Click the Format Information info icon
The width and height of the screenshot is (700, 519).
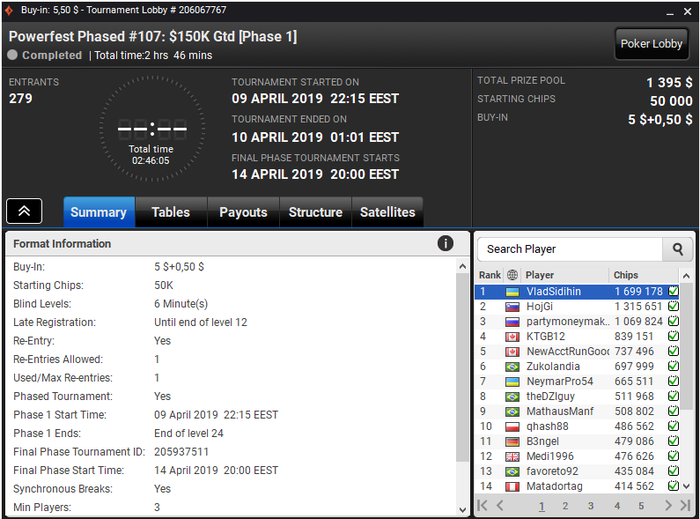click(445, 244)
